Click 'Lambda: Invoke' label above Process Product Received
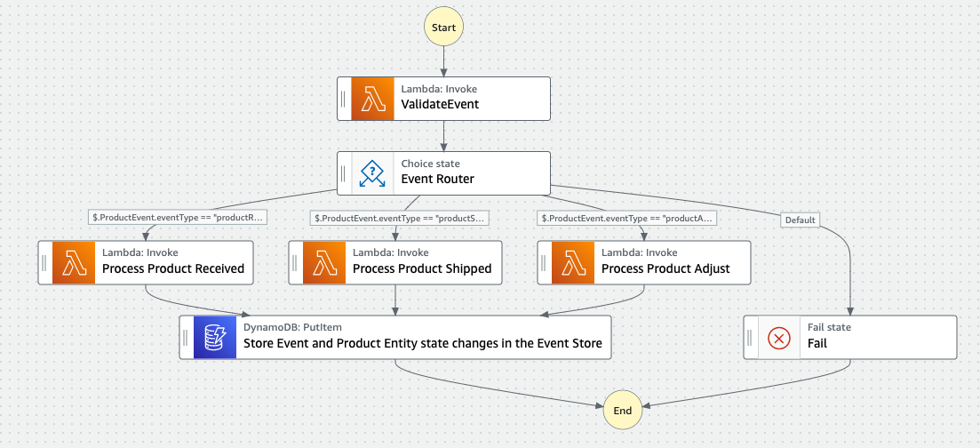 pyautogui.click(x=140, y=252)
